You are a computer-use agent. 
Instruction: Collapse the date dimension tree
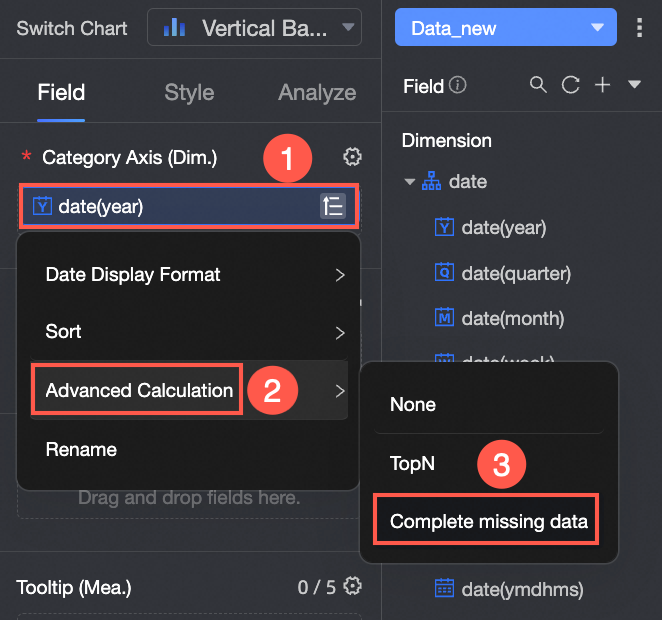click(x=410, y=182)
